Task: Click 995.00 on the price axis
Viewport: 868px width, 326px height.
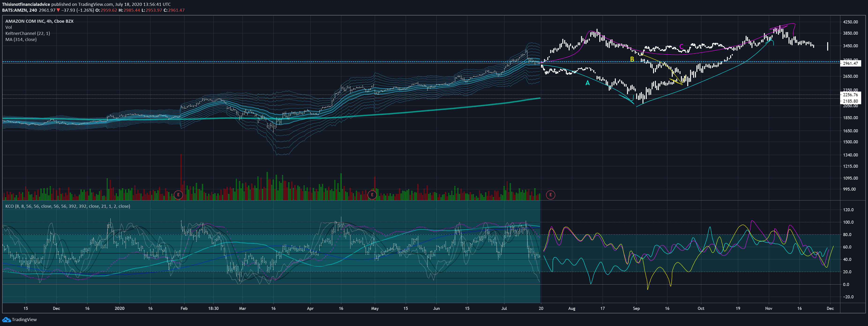Action: point(849,189)
